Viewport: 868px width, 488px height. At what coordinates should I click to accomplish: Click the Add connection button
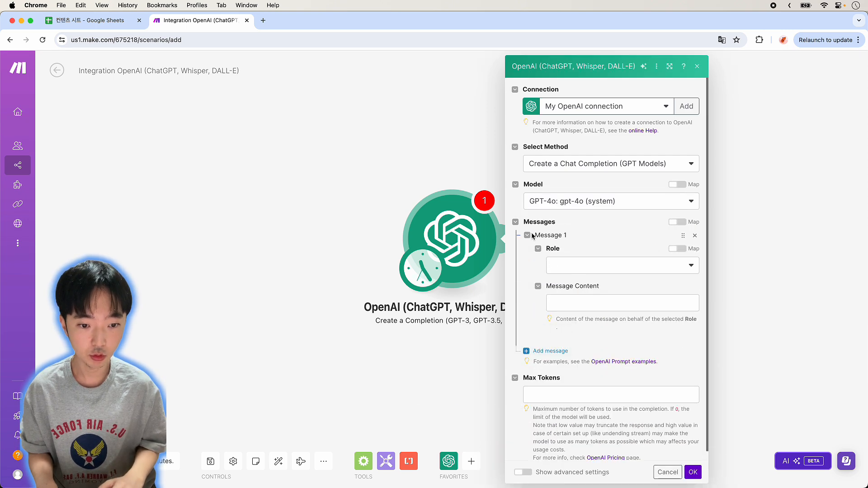point(686,106)
